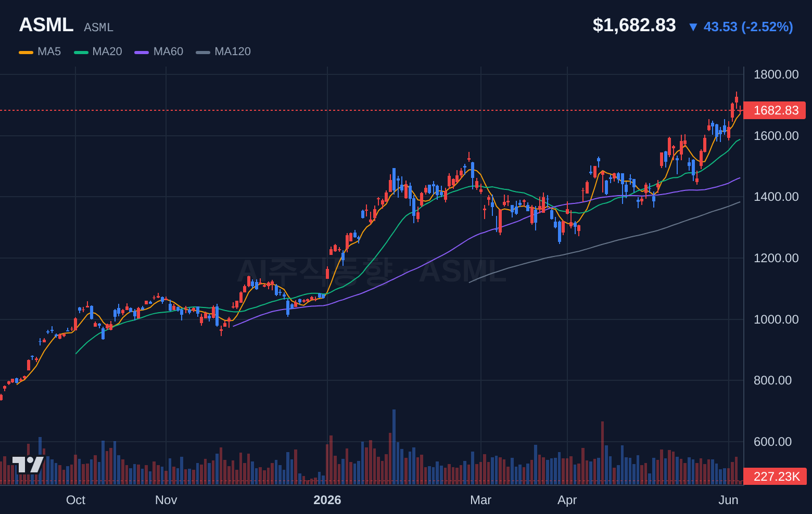Viewport: 812px width, 514px height.
Task: Click the 1400.00 price axis label
Action: click(x=776, y=197)
